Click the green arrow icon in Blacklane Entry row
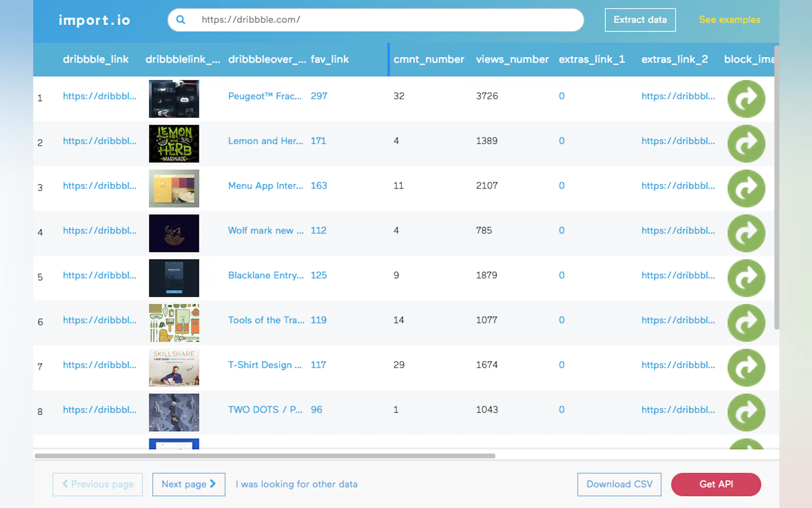This screenshot has height=508, width=812. (x=746, y=278)
